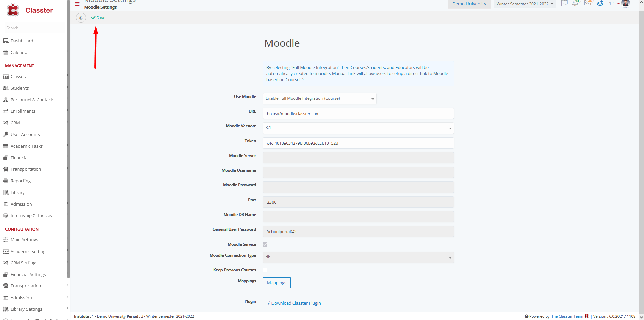
Task: Open the Admission menu under Management
Action: 21,204
